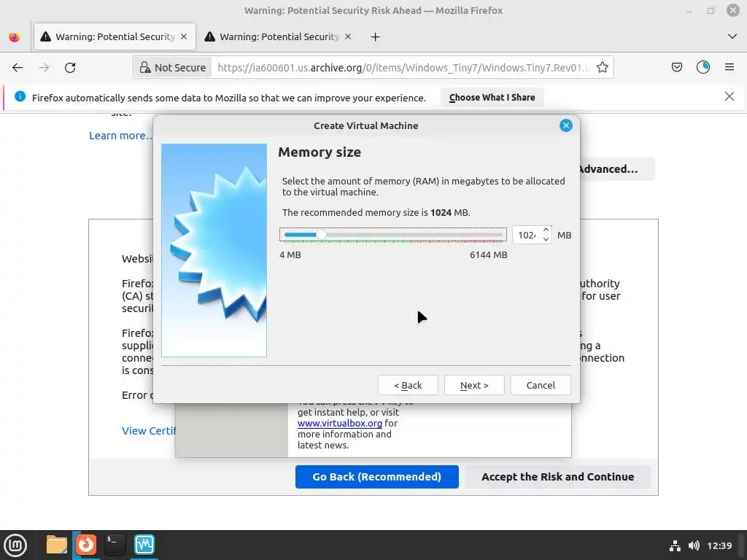Click the Firefox logo icon beside tabs

[15, 36]
